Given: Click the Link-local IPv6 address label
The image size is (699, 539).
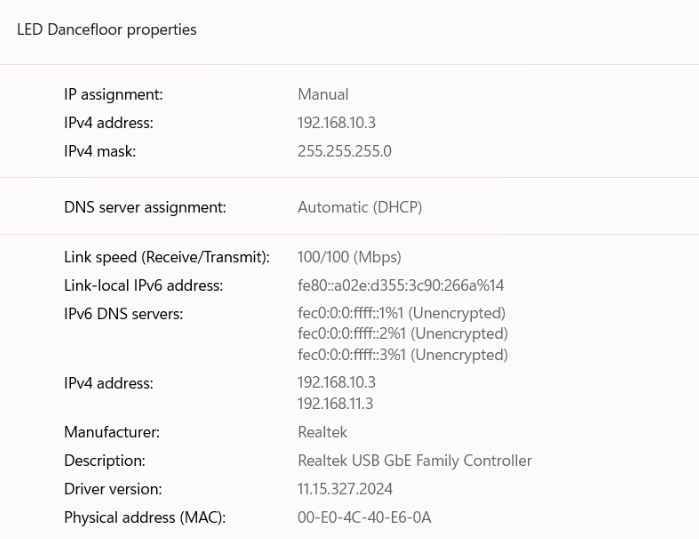Looking at the screenshot, I should [143, 286].
